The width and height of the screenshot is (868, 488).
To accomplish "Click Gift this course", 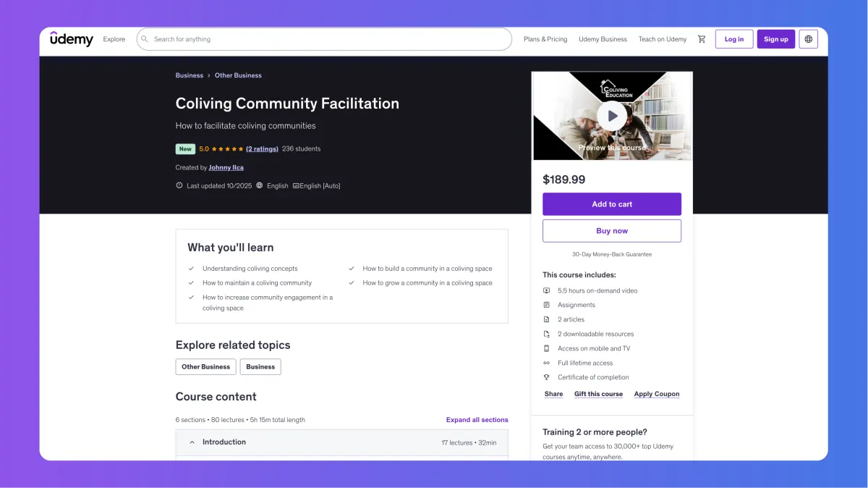I will (x=598, y=394).
